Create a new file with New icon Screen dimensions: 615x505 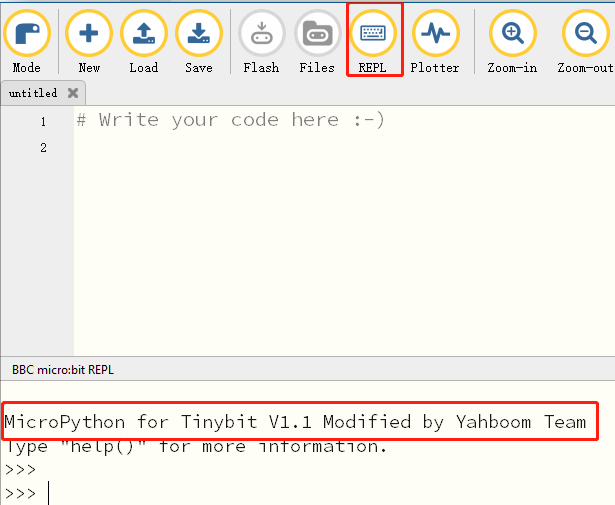pyautogui.click(x=89, y=33)
